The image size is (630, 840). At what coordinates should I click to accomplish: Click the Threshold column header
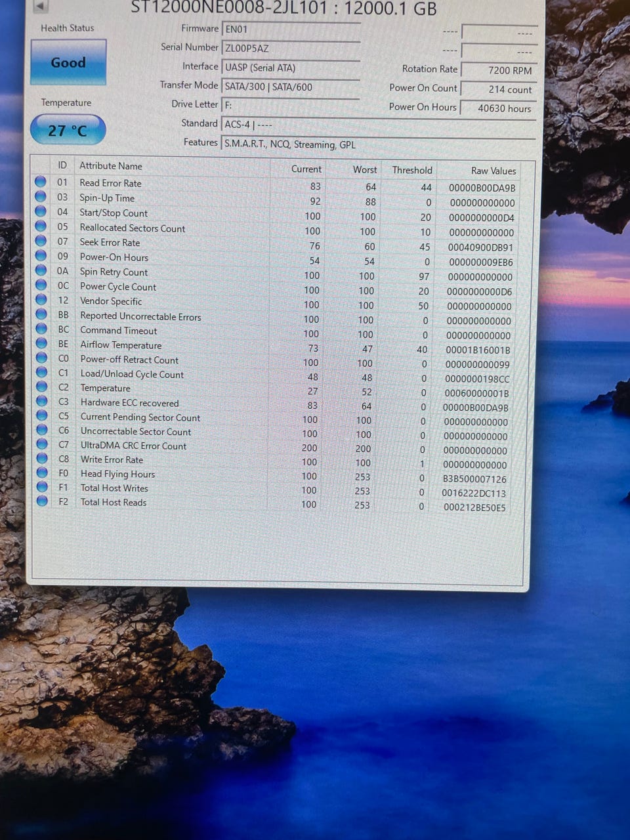pos(412,170)
